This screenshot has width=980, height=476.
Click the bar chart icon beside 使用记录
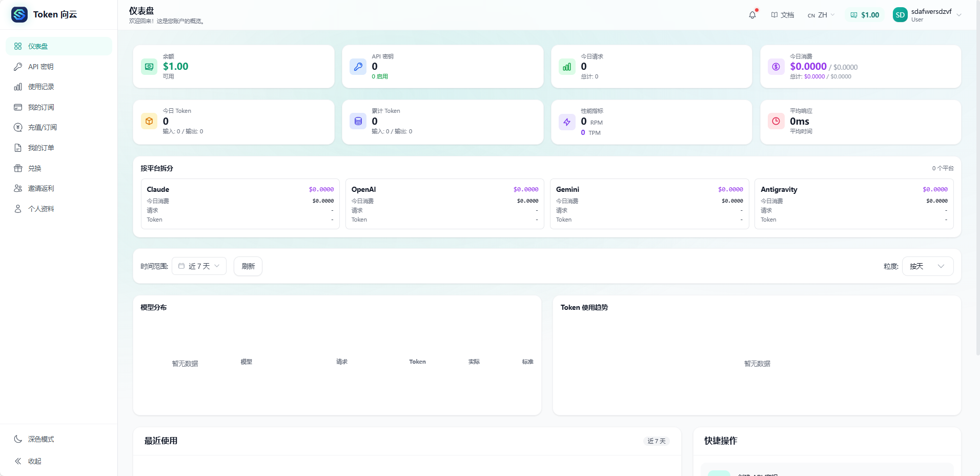tap(18, 87)
